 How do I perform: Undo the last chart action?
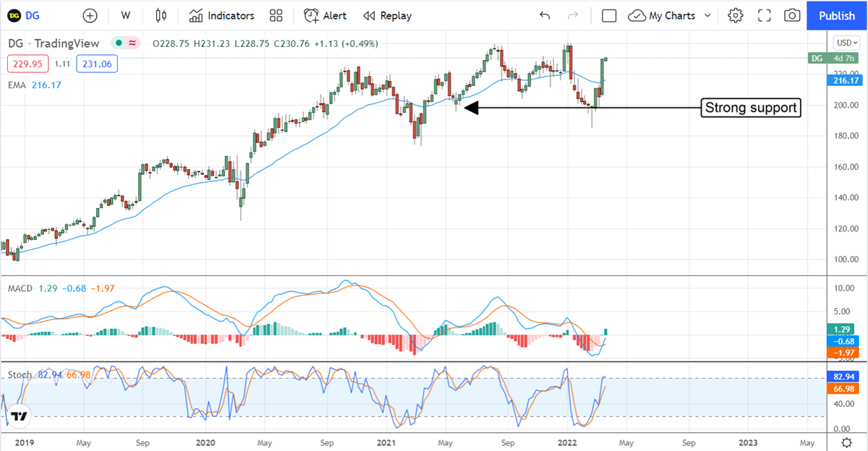(x=545, y=15)
